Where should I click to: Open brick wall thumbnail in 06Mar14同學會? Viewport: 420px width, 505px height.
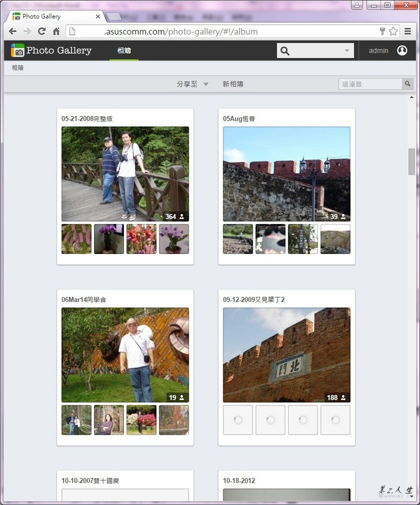click(174, 420)
